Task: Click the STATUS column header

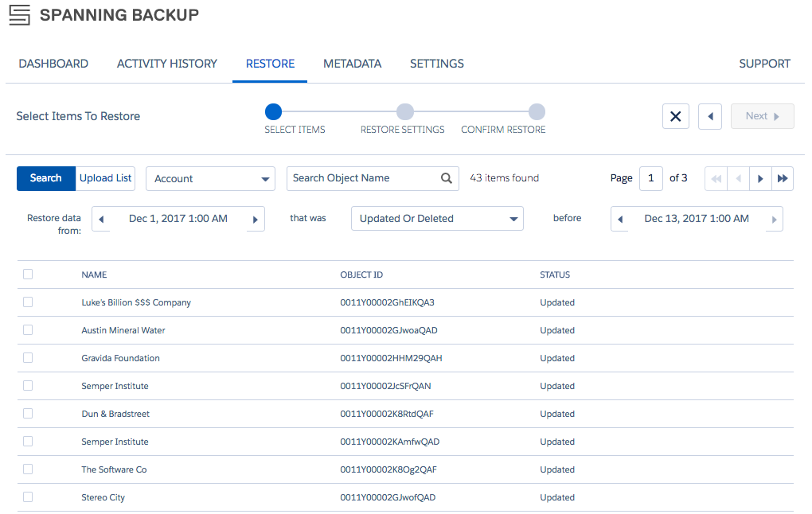Action: [x=555, y=275]
